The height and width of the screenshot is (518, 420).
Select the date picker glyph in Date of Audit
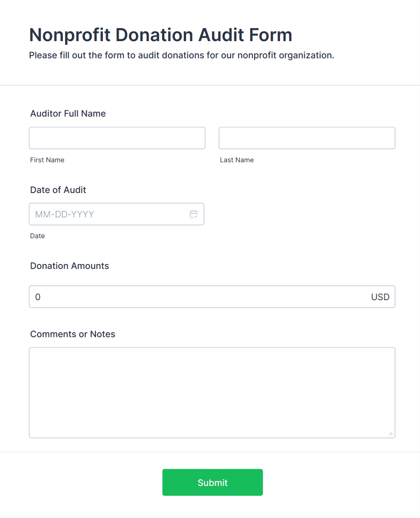click(194, 214)
